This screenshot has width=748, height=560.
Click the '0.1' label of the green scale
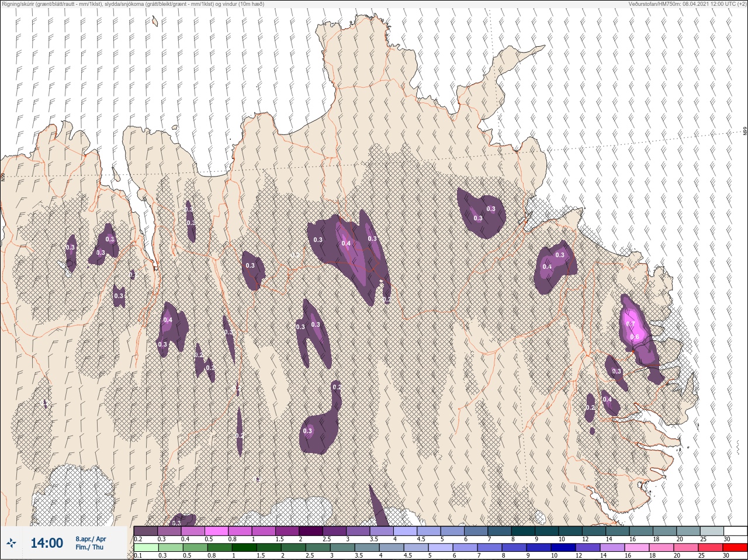(x=138, y=555)
